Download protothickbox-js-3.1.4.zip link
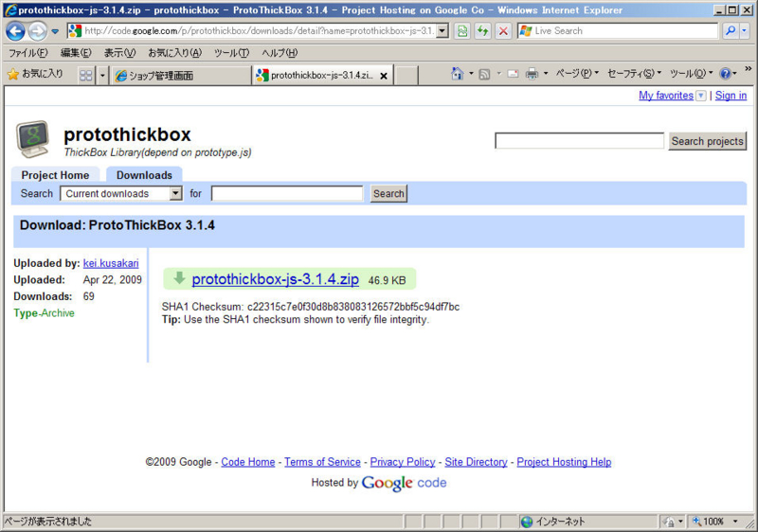This screenshot has height=532, width=758. coord(275,279)
